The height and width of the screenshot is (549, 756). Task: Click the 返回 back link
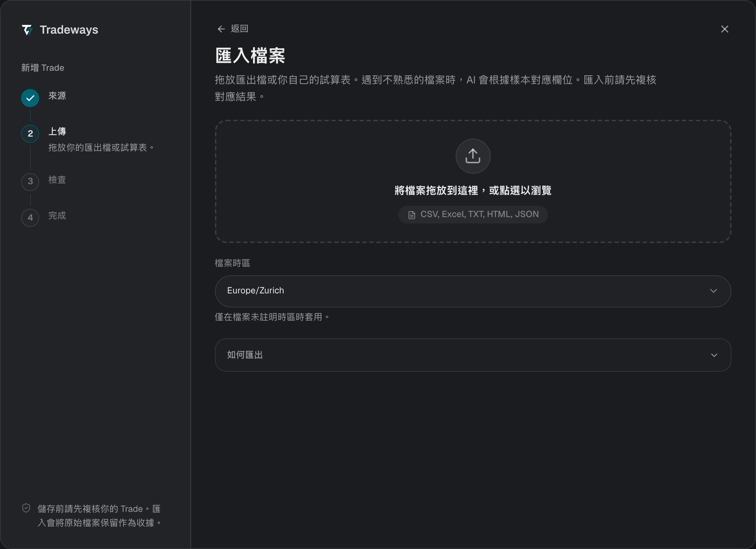(x=233, y=29)
